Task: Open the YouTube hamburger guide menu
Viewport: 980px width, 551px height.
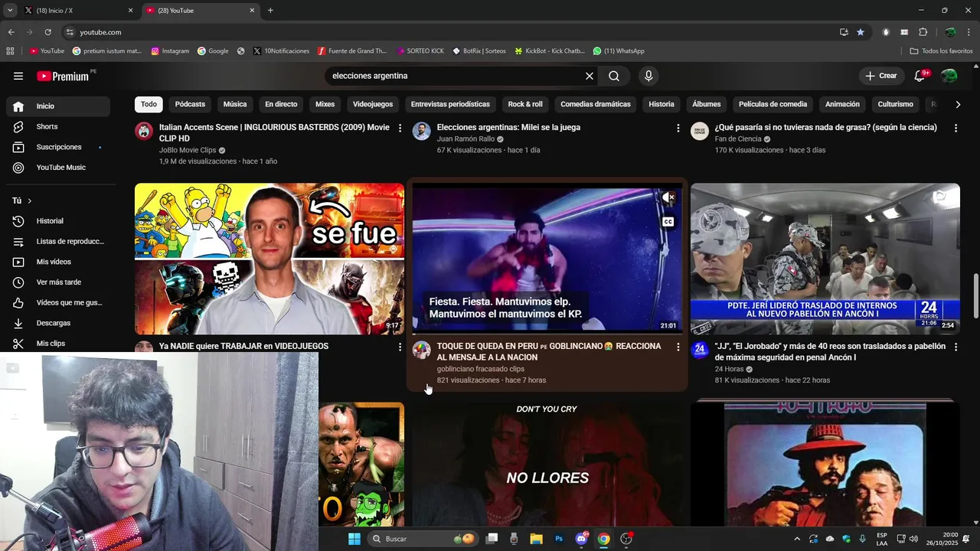Action: pyautogui.click(x=18, y=76)
